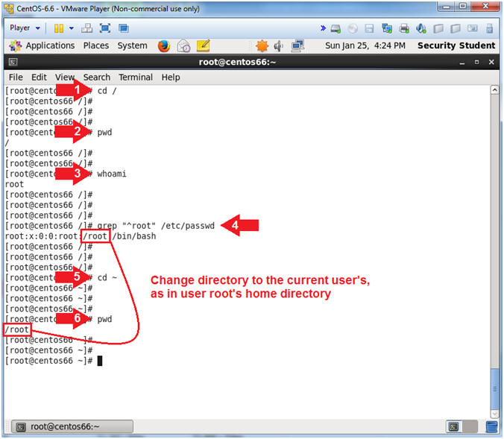Open the Places menu
Viewport: 504px width, 439px height.
(x=95, y=45)
